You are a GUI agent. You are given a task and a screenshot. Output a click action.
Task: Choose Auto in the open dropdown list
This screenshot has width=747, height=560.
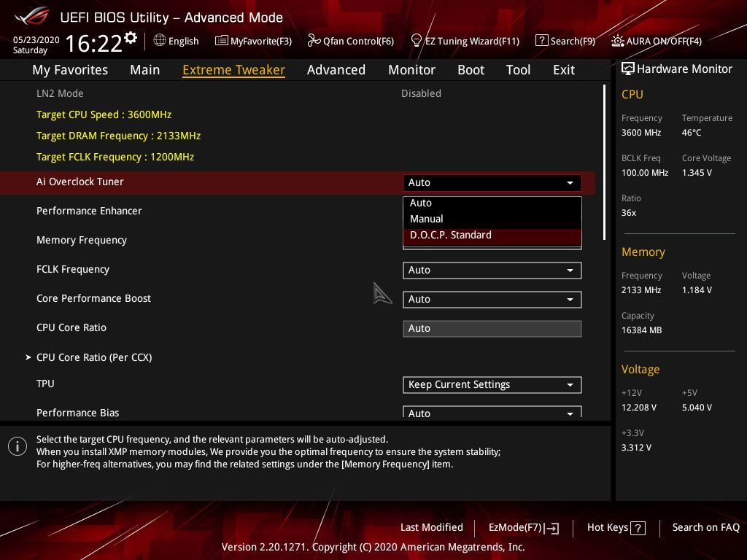pos(492,203)
